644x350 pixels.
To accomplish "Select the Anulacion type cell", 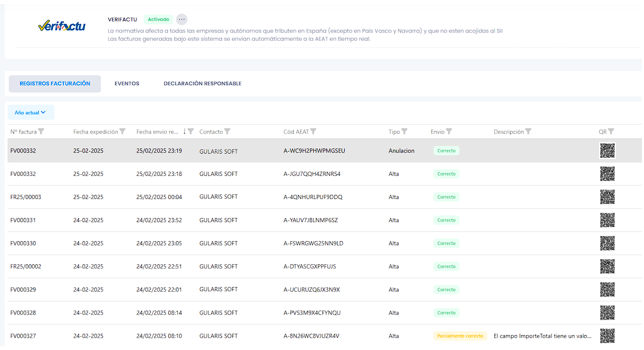I will (x=401, y=151).
